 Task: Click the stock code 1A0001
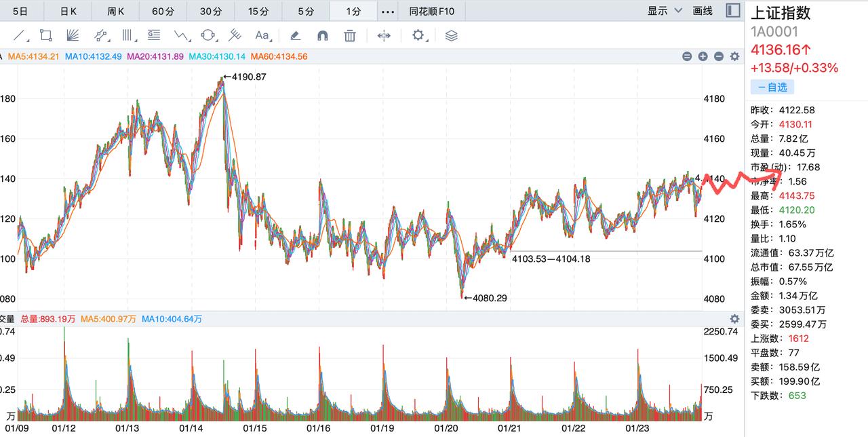774,31
